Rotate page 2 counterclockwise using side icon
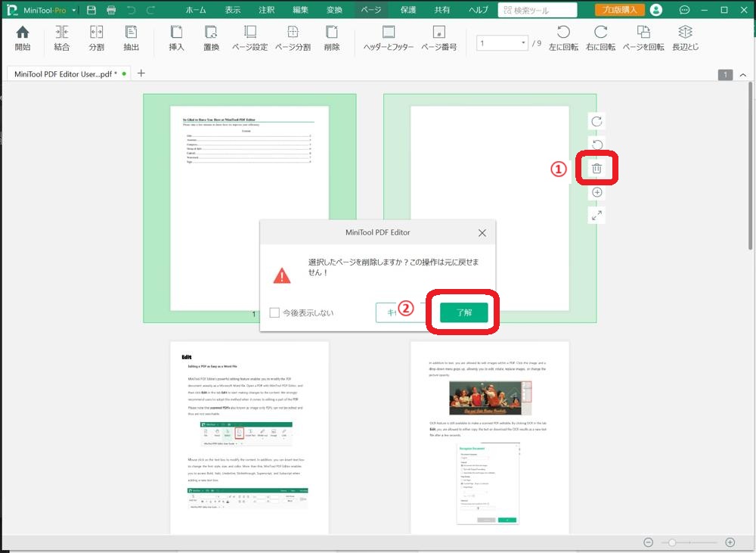Screen dimensions: 756x553 (x=597, y=144)
